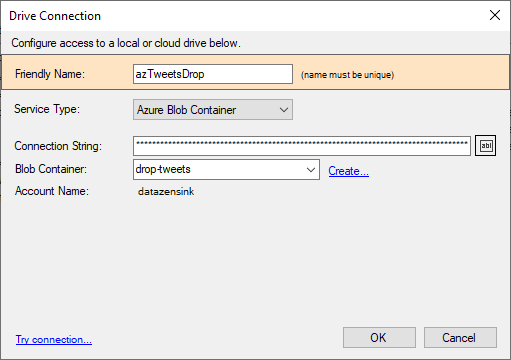Click the Blob Container label
511x360 pixels.
(51, 169)
